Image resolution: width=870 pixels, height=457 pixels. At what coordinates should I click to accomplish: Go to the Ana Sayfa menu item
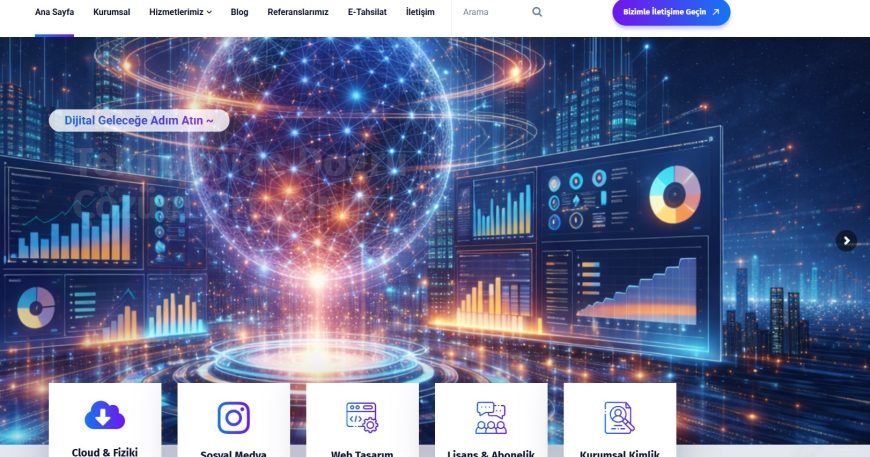[54, 12]
